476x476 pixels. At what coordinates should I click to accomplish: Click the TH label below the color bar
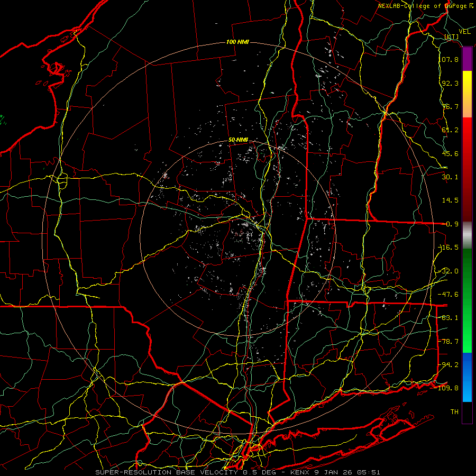pyautogui.click(x=454, y=412)
